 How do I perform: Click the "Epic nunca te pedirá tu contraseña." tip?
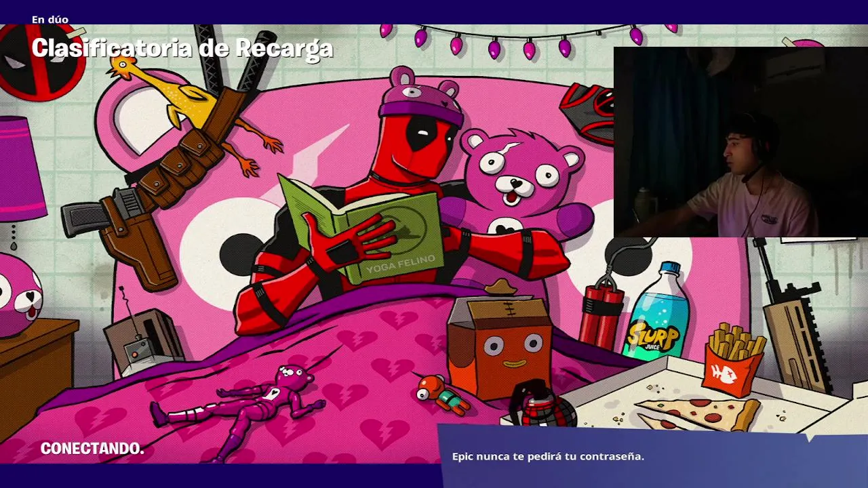pyautogui.click(x=548, y=456)
